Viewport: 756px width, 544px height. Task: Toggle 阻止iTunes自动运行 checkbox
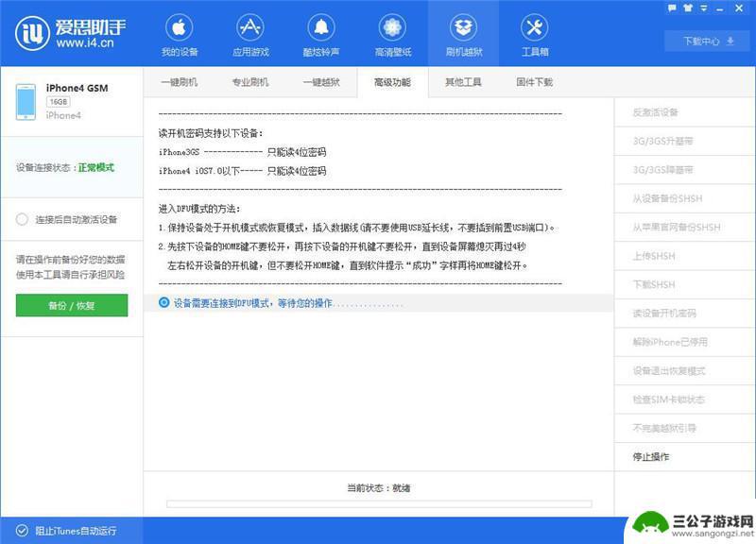22,531
